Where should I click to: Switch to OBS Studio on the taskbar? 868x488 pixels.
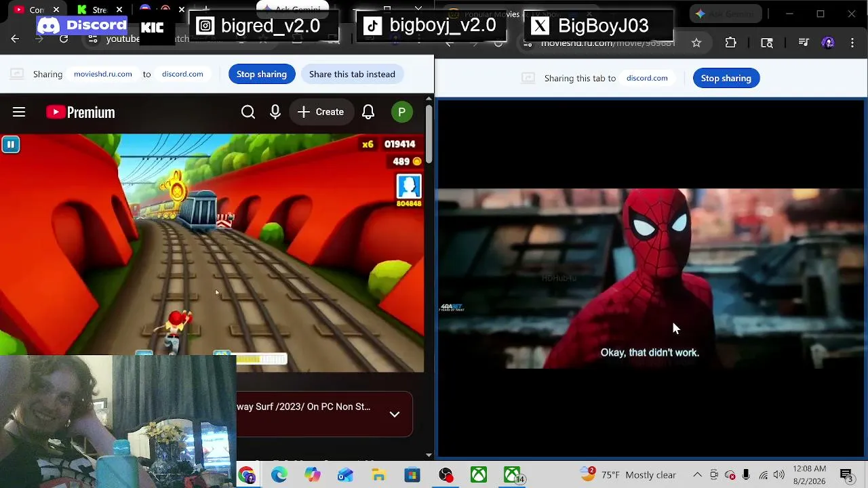[x=446, y=474]
